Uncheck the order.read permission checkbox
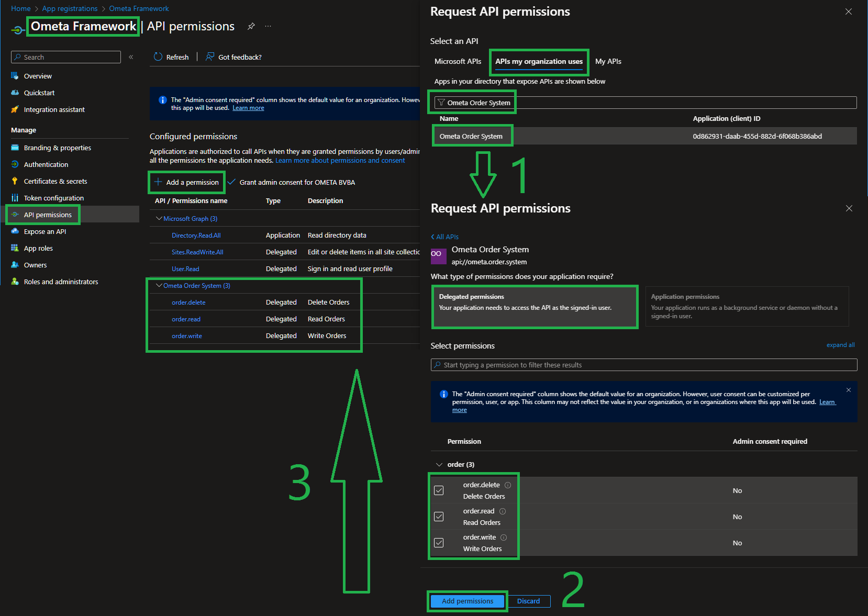The image size is (868, 616). [439, 517]
